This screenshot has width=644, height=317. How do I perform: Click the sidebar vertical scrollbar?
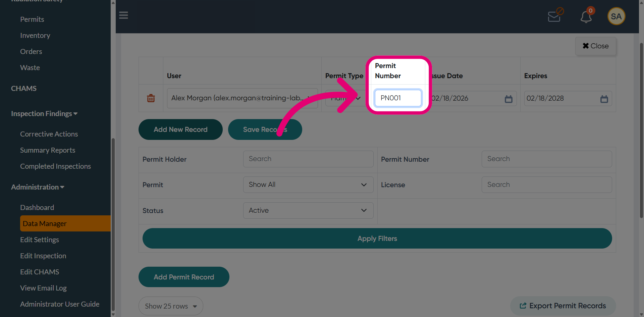click(113, 225)
